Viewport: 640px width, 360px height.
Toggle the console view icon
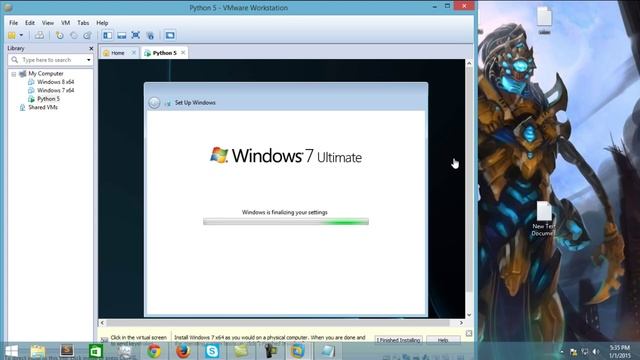coord(170,36)
